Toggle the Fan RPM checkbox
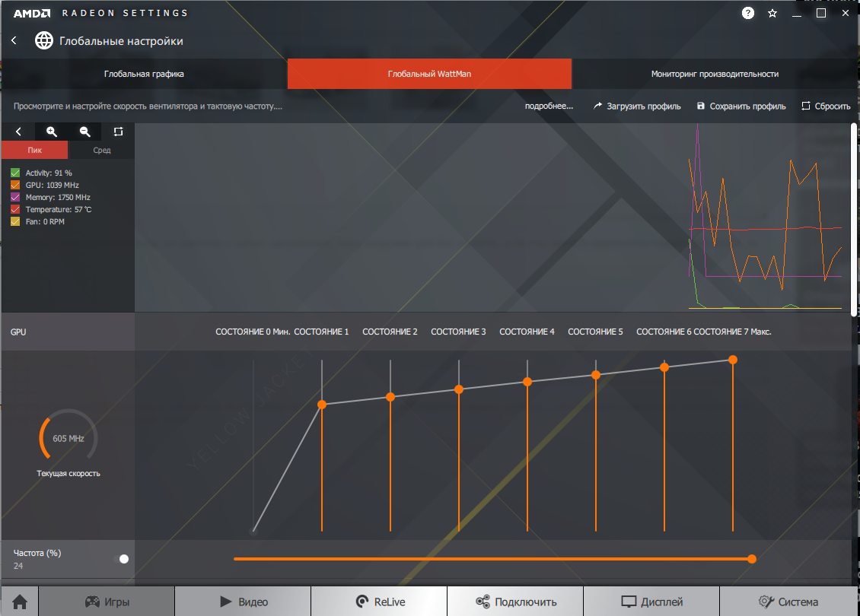The height and width of the screenshot is (616, 860). (x=15, y=221)
